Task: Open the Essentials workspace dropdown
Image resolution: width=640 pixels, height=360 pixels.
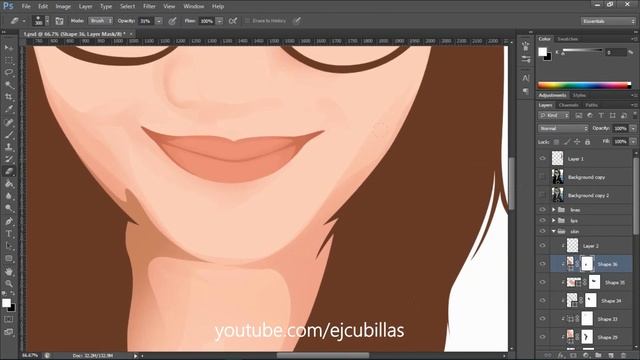Action: coord(608,21)
